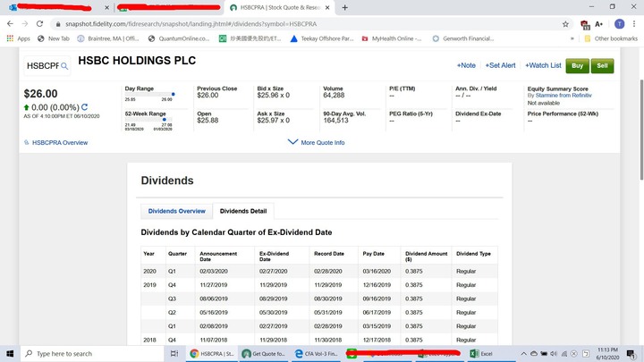Open the Braintree, MA bookmark
Image resolution: width=644 pixels, height=362 pixels.
point(108,38)
